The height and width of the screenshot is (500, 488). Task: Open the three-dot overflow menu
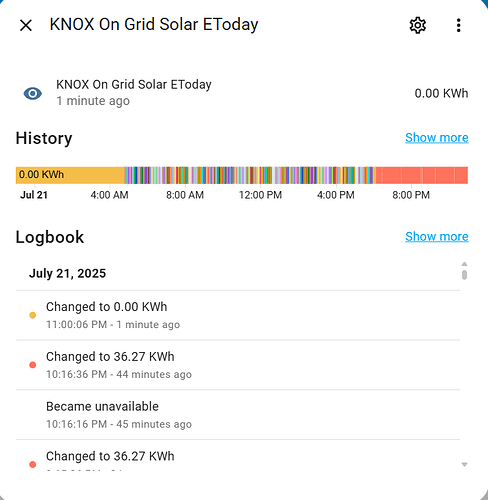point(459,25)
